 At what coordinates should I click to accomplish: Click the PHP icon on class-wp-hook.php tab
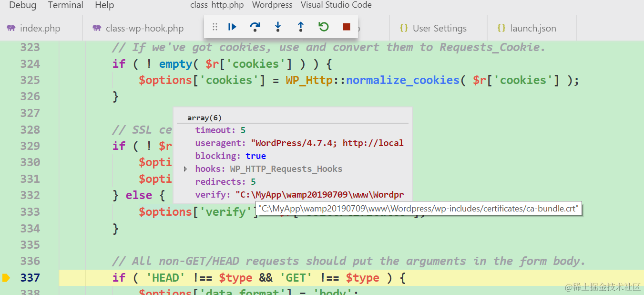coord(97,28)
